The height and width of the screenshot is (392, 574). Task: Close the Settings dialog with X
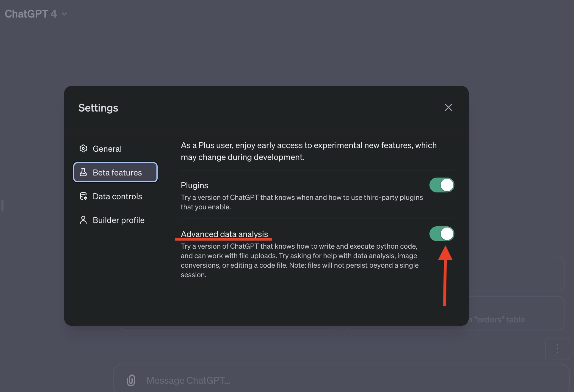(448, 107)
